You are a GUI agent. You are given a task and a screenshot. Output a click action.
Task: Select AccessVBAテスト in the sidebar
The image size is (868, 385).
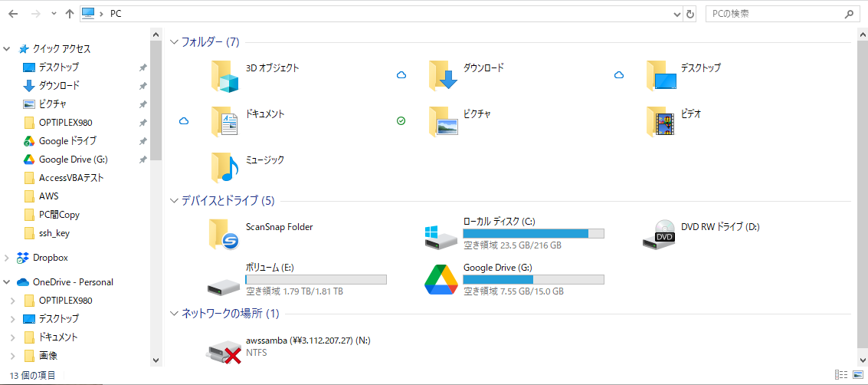[71, 178]
